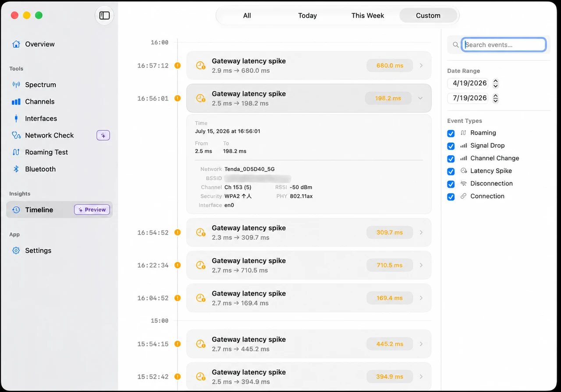Switch to the All tab
Viewport: 561px width, 392px height.
tap(247, 15)
